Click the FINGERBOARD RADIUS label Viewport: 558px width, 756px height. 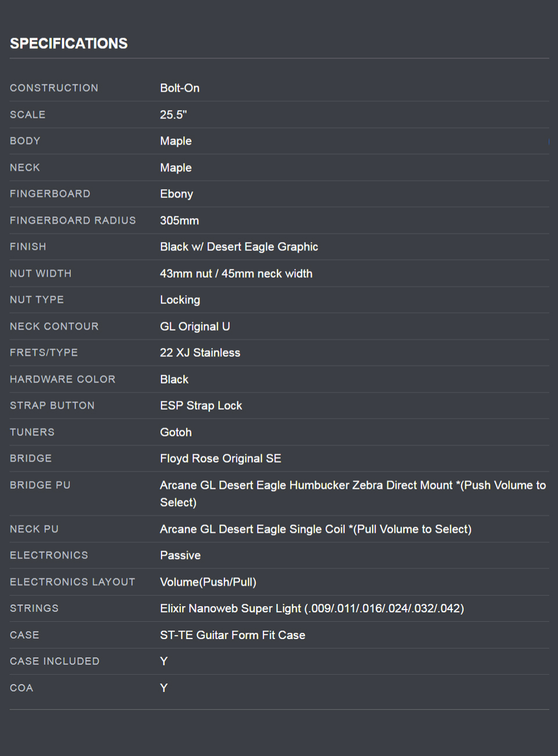tap(73, 220)
